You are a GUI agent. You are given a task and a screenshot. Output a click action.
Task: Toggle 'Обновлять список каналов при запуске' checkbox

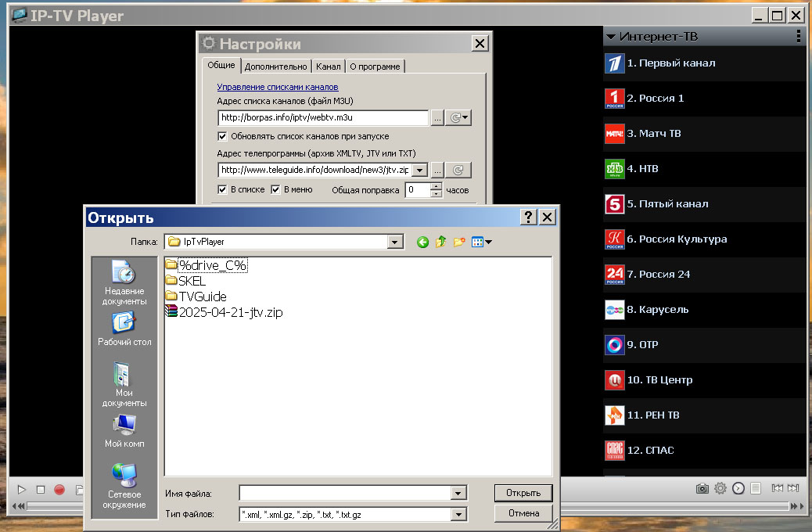pos(222,136)
